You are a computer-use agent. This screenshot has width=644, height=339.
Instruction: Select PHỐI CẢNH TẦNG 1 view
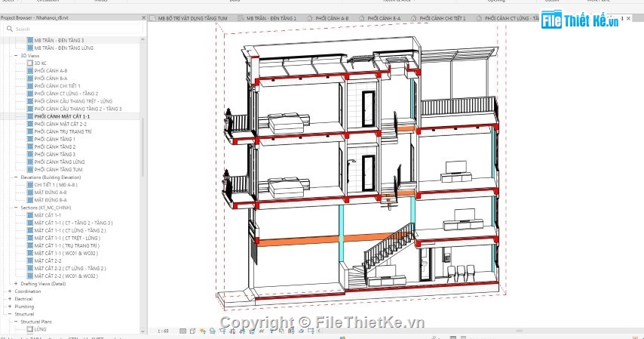tap(54, 139)
